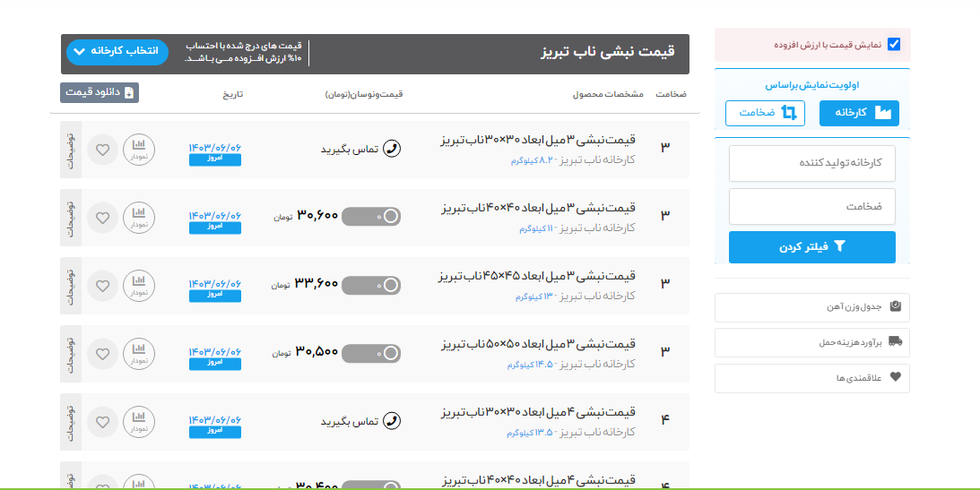980x490 pixels.
Task: Toggle the slider switch beside the 30,500 price
Action: [x=371, y=353]
